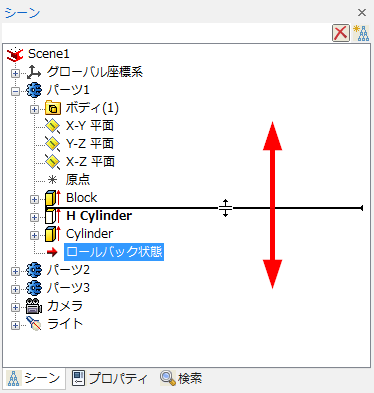Select the non-bold Cylinder label
Viewport: 374px width, 393px height.
[x=90, y=234]
